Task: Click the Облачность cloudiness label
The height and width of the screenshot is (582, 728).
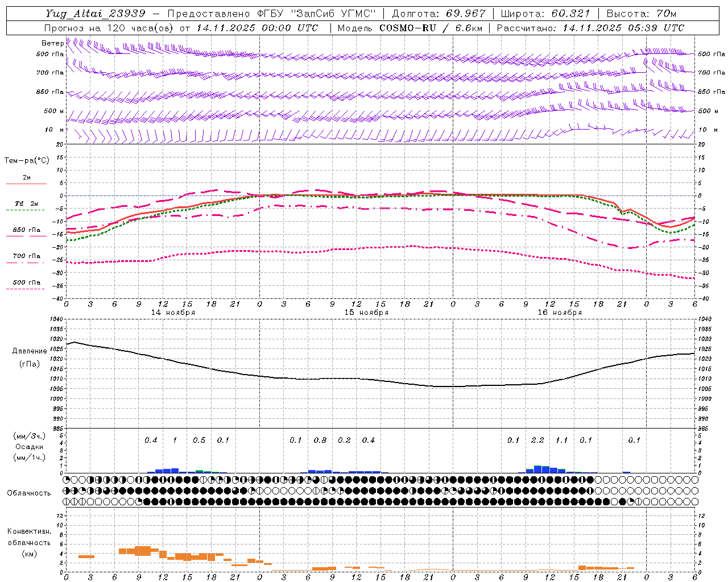Action: [x=29, y=493]
